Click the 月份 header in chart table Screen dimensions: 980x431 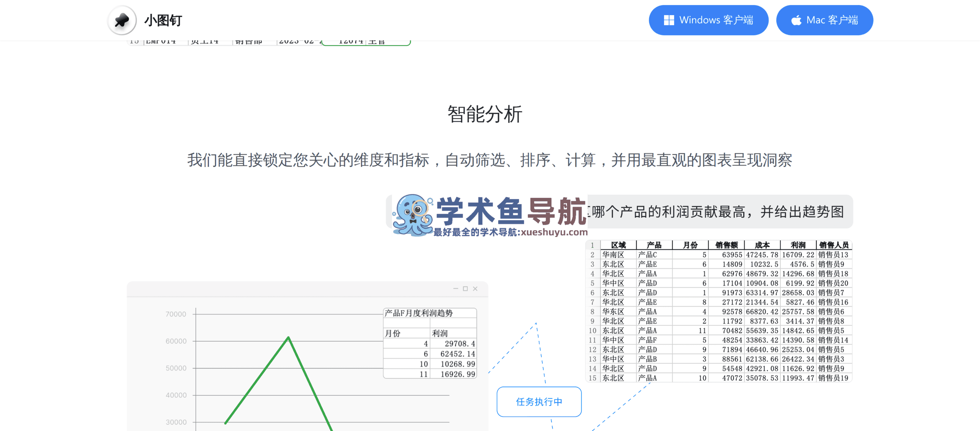[392, 333]
